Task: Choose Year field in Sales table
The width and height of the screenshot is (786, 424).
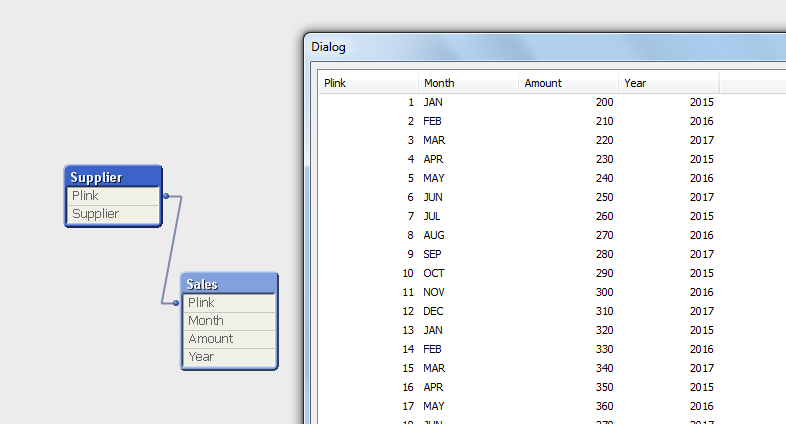Action: click(x=229, y=357)
